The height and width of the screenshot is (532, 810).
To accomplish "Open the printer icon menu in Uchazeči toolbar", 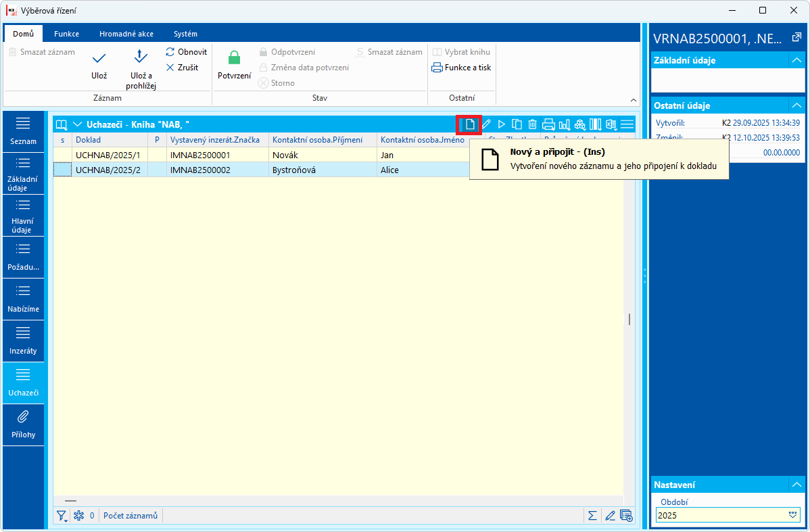I will 548,124.
